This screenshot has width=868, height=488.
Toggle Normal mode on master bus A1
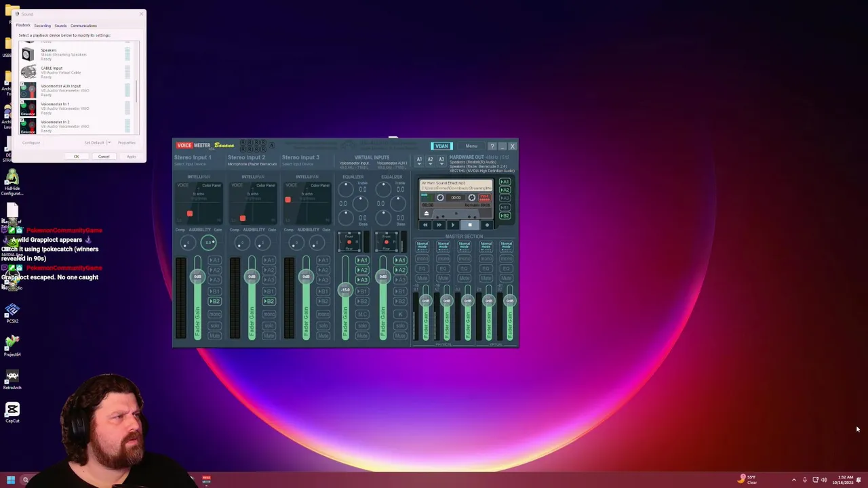422,245
